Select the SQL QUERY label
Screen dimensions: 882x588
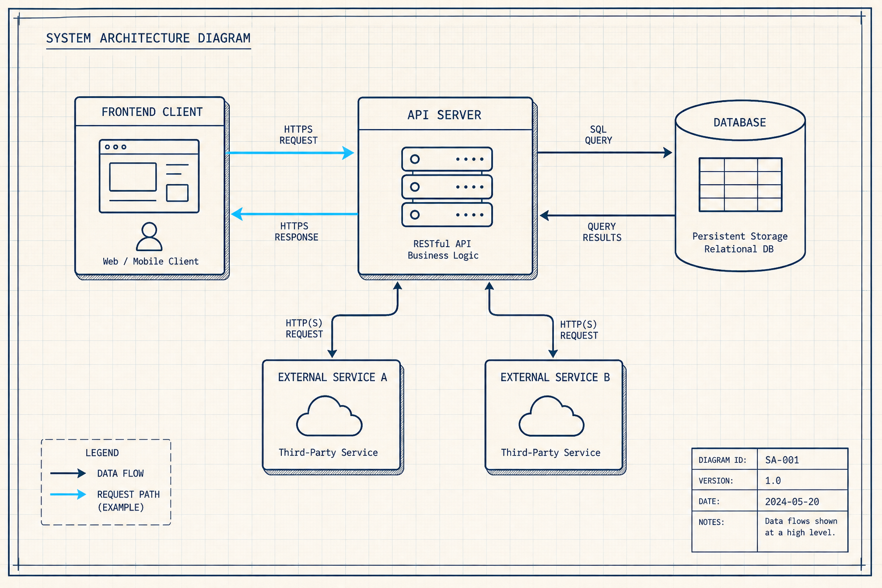click(x=598, y=135)
